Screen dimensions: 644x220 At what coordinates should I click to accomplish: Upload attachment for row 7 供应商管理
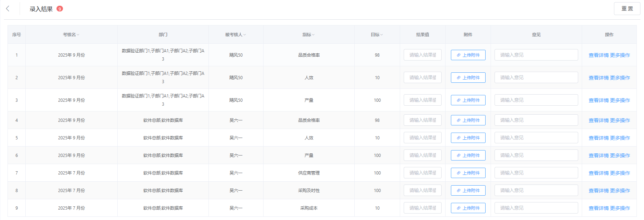pos(468,173)
